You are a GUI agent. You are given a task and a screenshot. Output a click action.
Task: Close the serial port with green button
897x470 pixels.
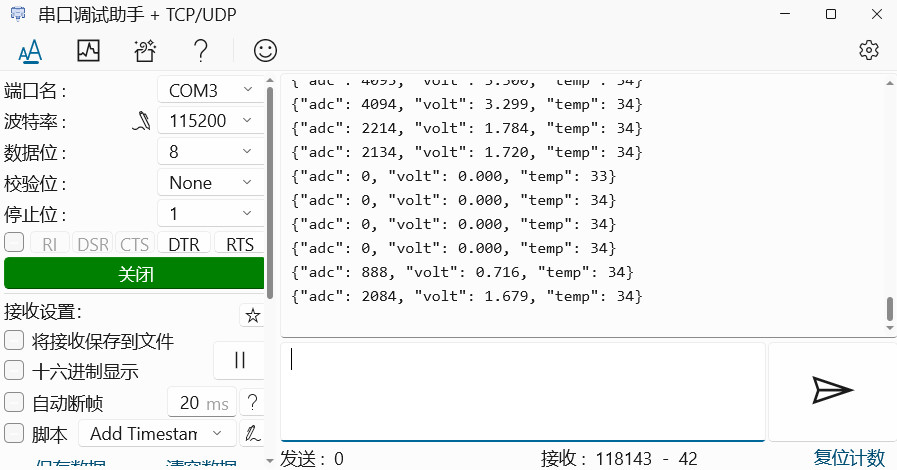[x=134, y=274]
